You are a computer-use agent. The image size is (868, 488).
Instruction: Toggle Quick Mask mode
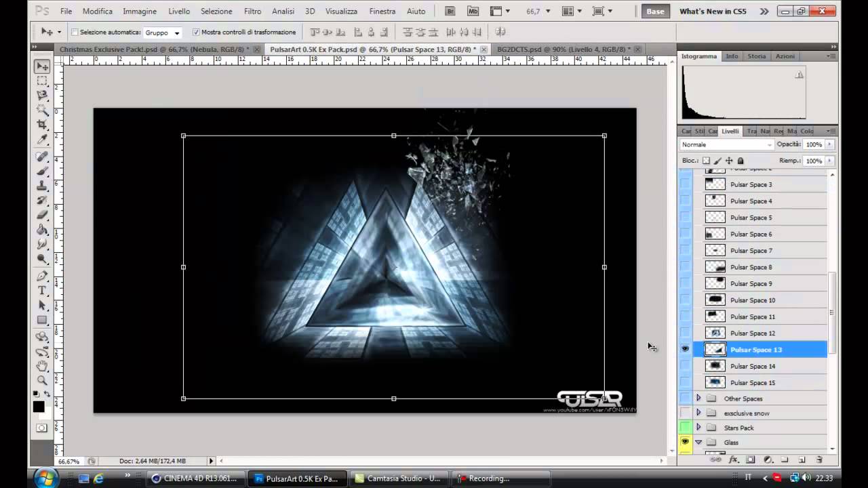pos(42,428)
